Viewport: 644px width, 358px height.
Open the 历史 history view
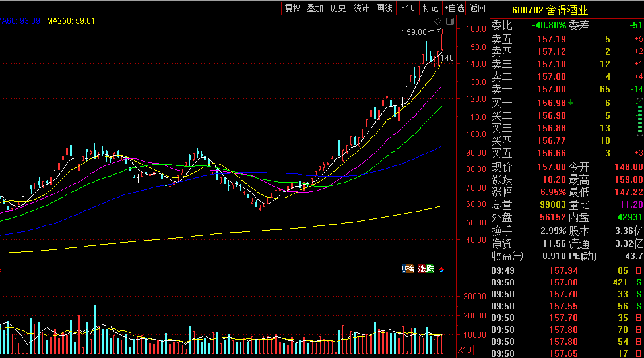pos(338,8)
